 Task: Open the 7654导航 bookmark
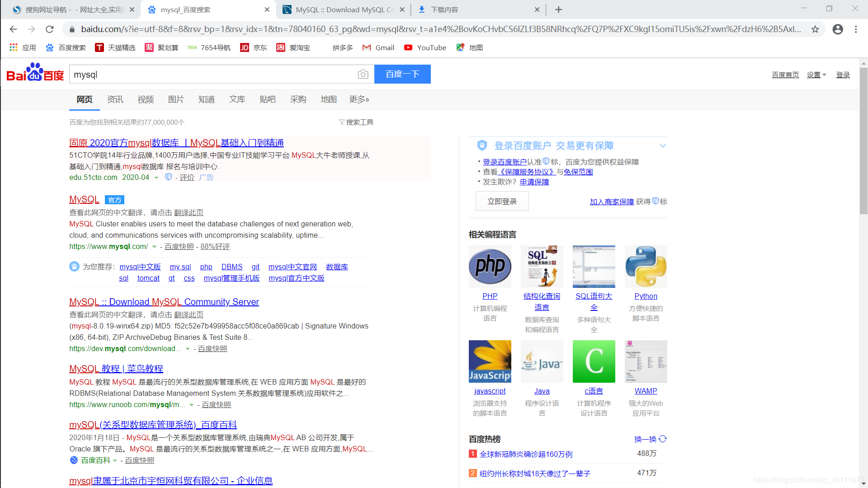point(209,47)
